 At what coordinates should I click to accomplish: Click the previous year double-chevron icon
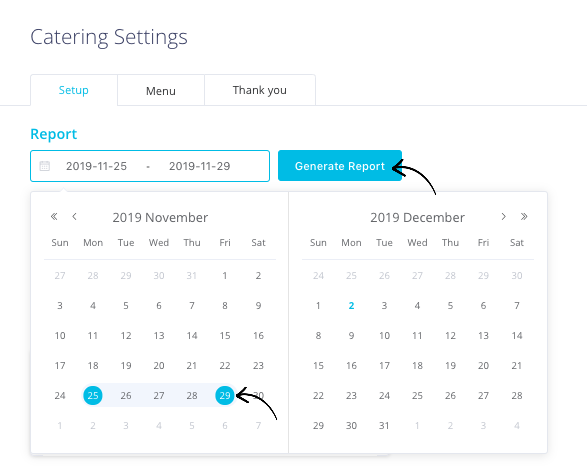click(x=54, y=216)
